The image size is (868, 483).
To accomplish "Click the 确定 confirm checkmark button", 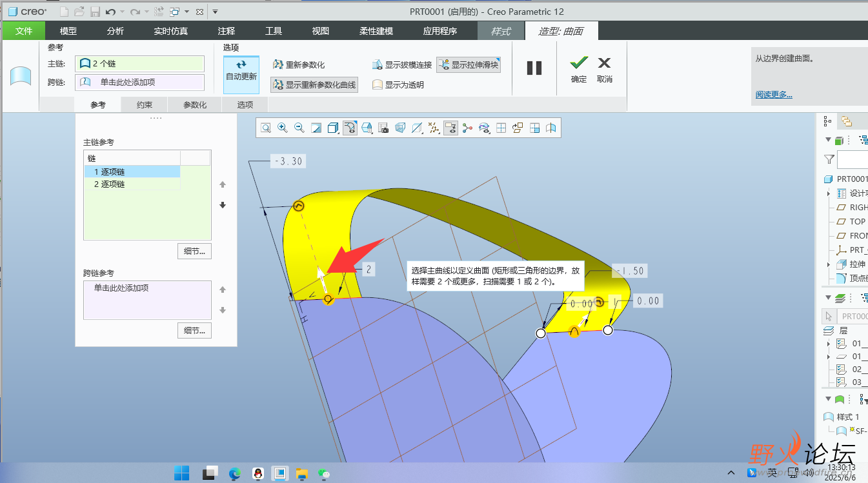I will (579, 69).
